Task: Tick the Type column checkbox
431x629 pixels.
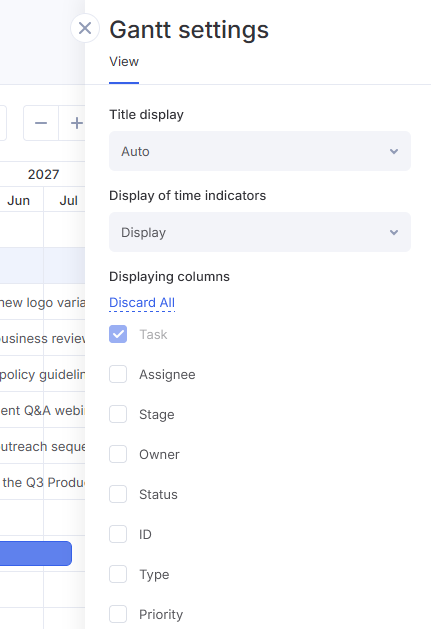Action: (x=118, y=574)
